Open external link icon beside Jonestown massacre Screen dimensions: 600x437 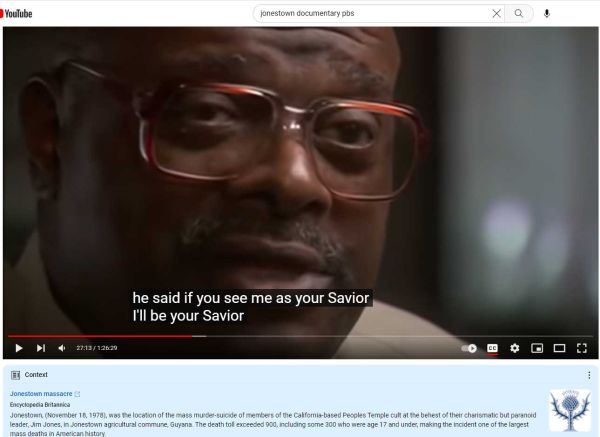pyautogui.click(x=77, y=394)
